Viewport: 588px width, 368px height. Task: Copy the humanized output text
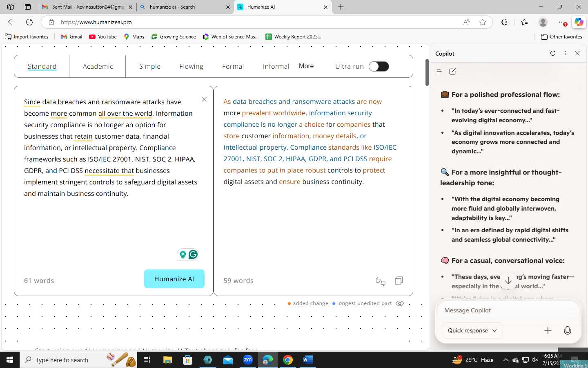click(x=399, y=280)
